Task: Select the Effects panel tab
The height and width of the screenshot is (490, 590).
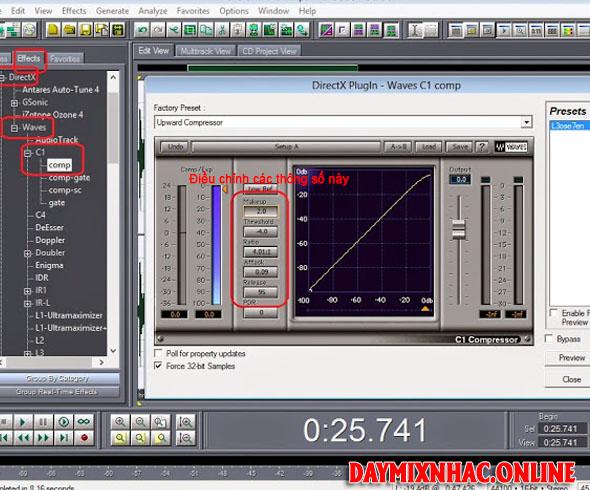Action: pyautogui.click(x=29, y=58)
